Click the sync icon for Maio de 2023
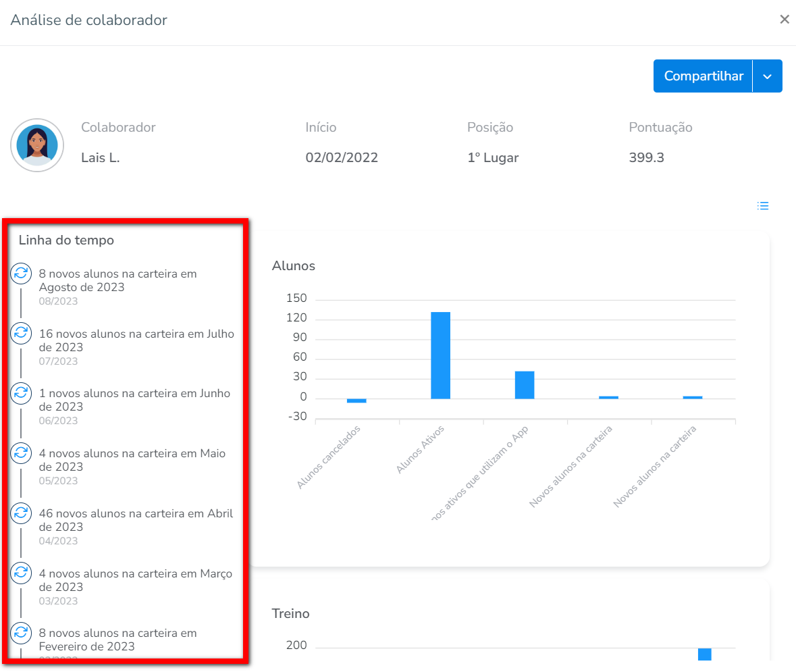 [21, 453]
